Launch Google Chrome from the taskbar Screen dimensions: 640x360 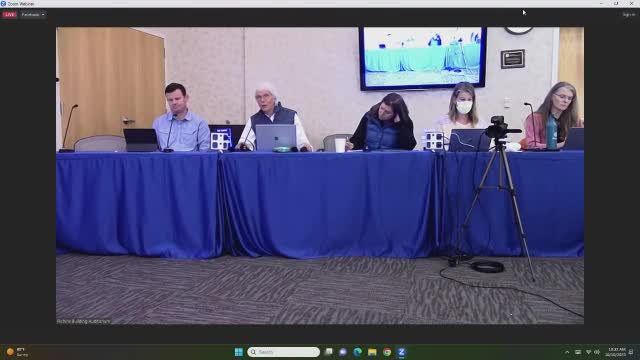click(x=387, y=352)
